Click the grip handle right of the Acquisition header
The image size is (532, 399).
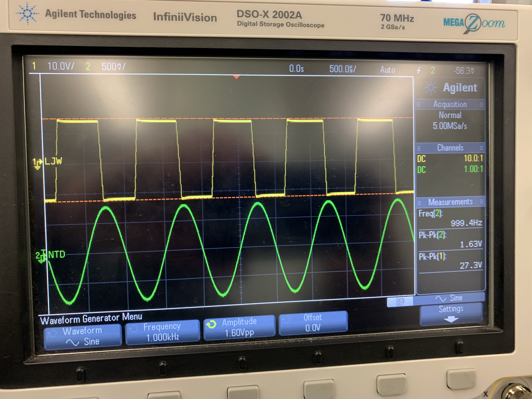[x=481, y=105]
